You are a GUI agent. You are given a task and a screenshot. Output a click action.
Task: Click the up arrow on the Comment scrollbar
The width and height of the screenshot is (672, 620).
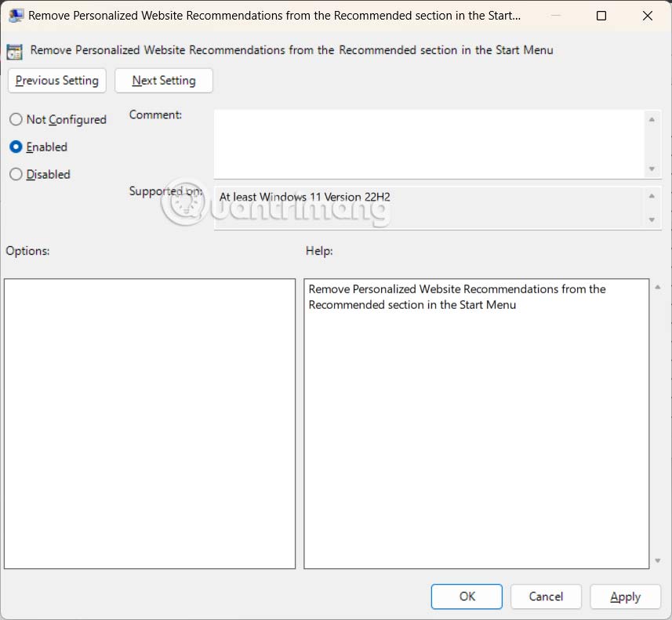pyautogui.click(x=652, y=121)
